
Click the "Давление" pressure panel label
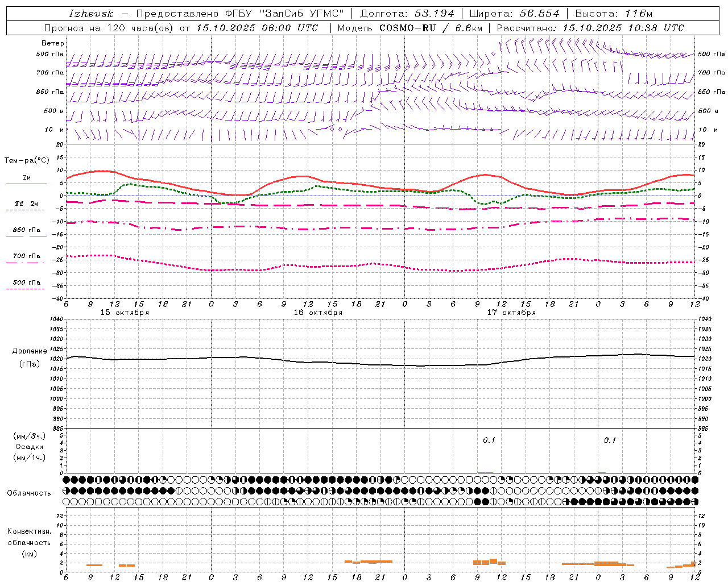[x=30, y=351]
